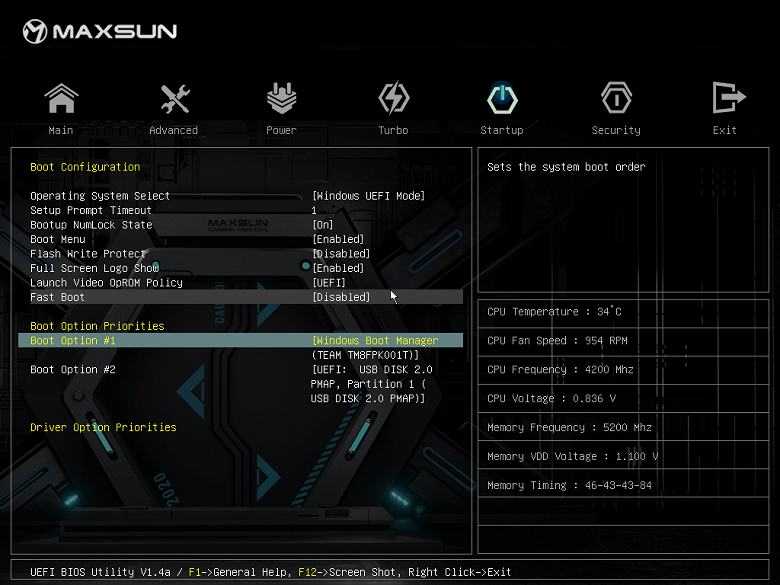Click the Main home icon
The image size is (780, 585).
(x=61, y=99)
